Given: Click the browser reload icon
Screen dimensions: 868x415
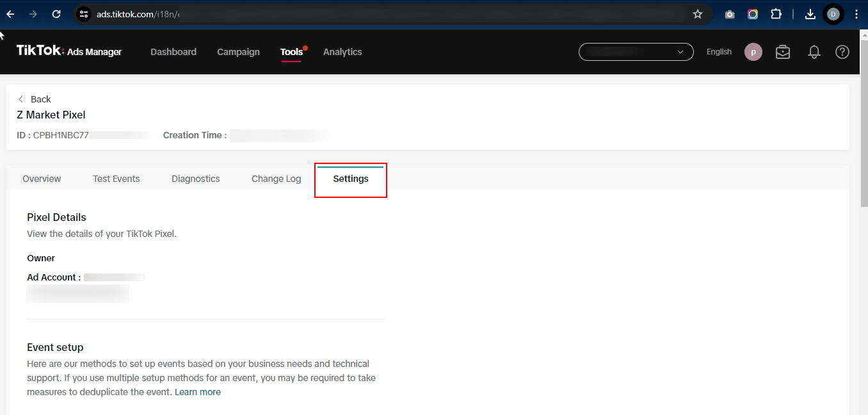Looking at the screenshot, I should (x=56, y=14).
